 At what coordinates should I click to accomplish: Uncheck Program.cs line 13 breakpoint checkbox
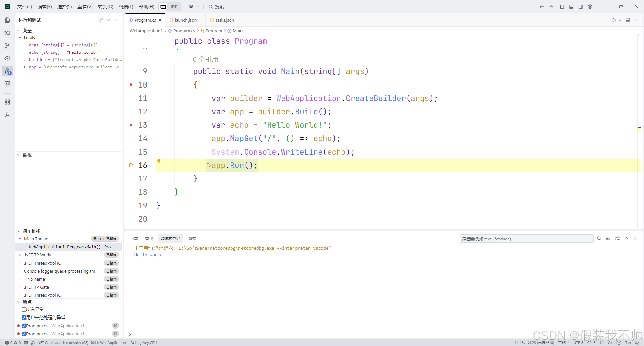click(x=24, y=334)
